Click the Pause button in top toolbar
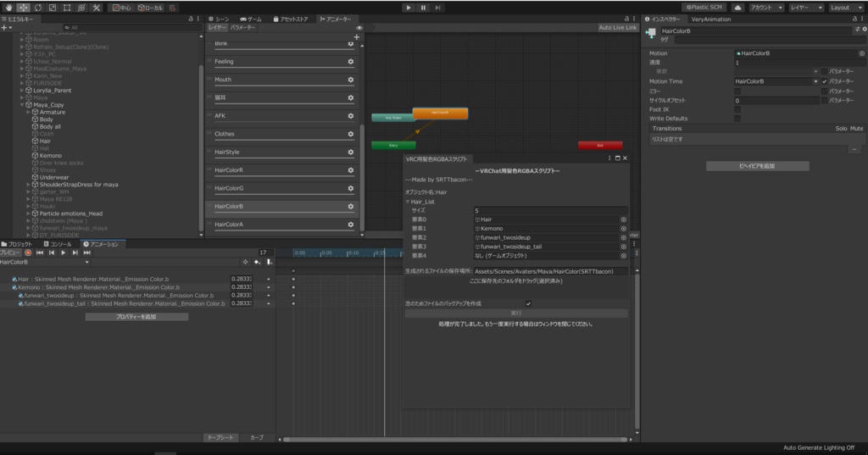 click(x=423, y=8)
